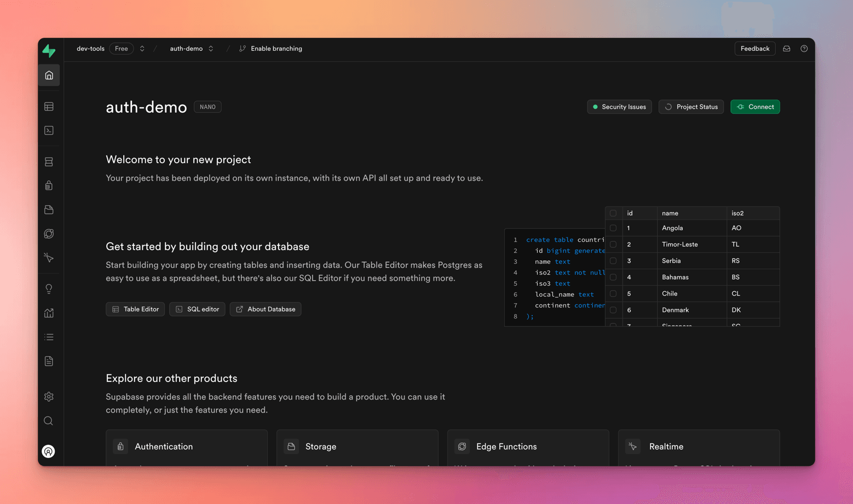
Task: Open the Feedback button
Action: tap(754, 49)
